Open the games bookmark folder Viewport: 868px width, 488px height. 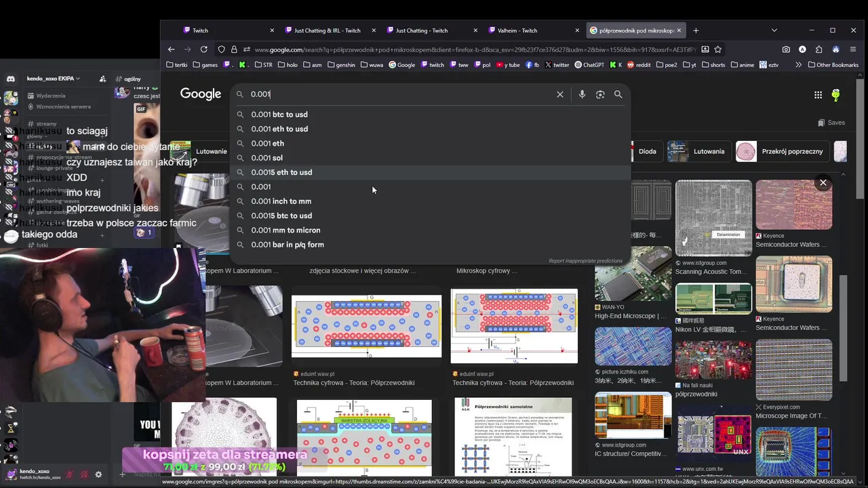tap(205, 65)
